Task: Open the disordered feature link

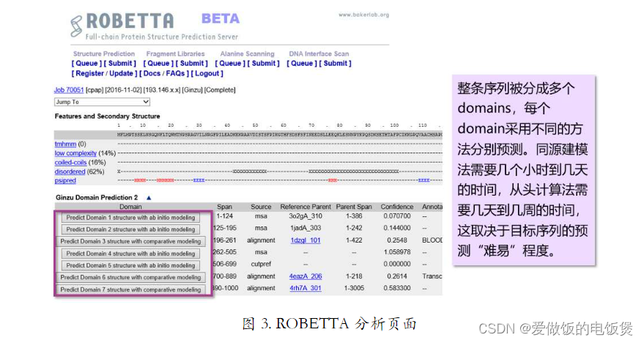Action: click(x=70, y=171)
